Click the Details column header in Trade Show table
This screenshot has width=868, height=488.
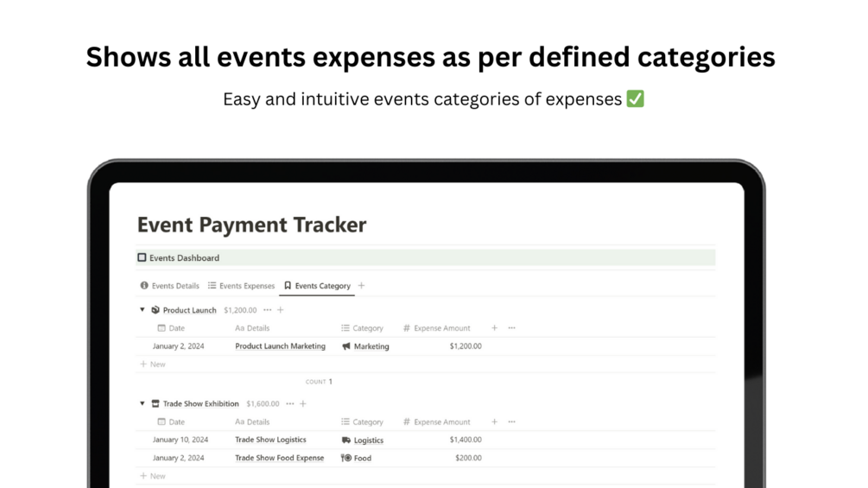(x=252, y=421)
